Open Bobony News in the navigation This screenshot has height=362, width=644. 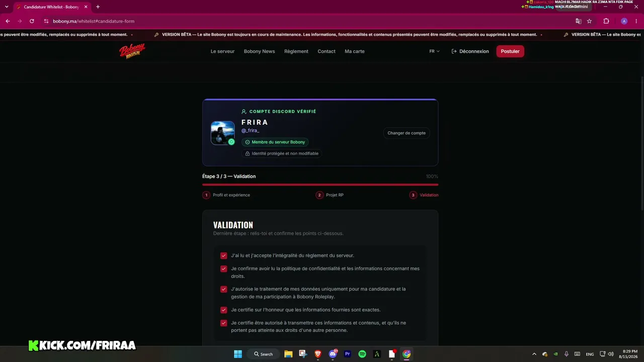pyautogui.click(x=259, y=51)
